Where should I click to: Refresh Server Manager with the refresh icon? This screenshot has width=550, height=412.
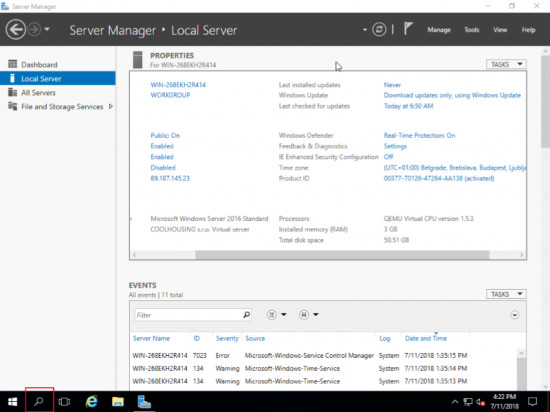(x=379, y=29)
